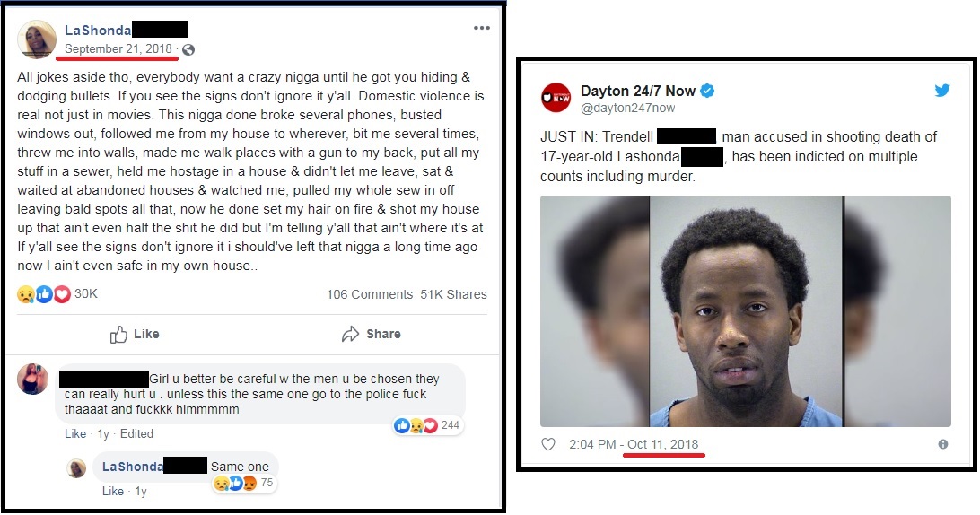Open the 30K post reactions icons
The height and width of the screenshot is (515, 980).
point(44,294)
